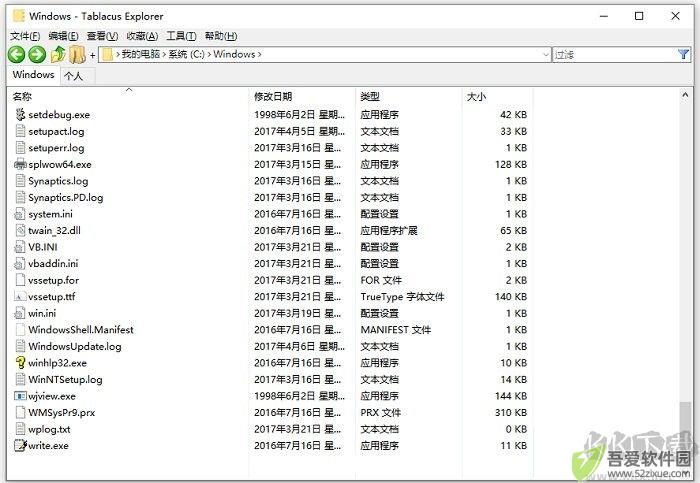The height and width of the screenshot is (483, 700).
Task: Click the green Back arrow button
Action: [17, 54]
